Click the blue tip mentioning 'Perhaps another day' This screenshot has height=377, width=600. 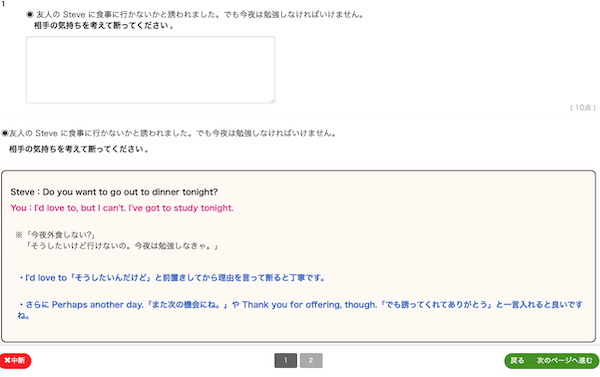300,310
